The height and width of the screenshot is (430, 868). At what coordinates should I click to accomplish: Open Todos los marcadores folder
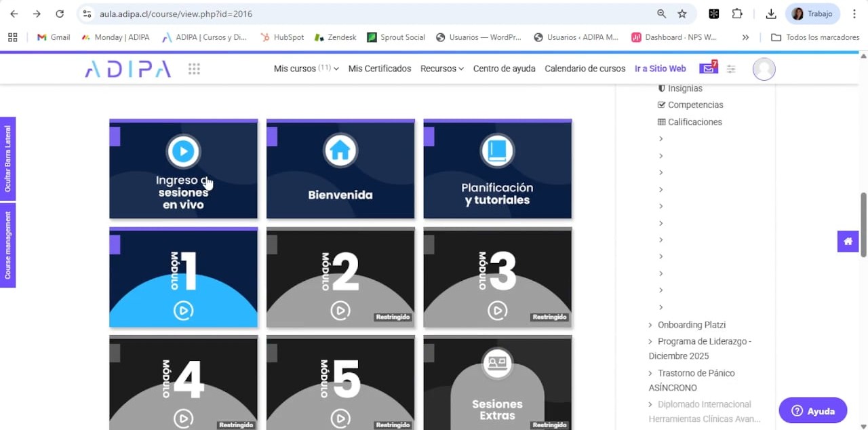click(x=815, y=37)
